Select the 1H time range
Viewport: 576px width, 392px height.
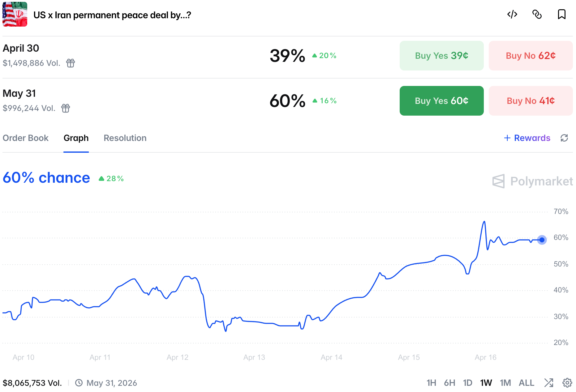tap(431, 383)
